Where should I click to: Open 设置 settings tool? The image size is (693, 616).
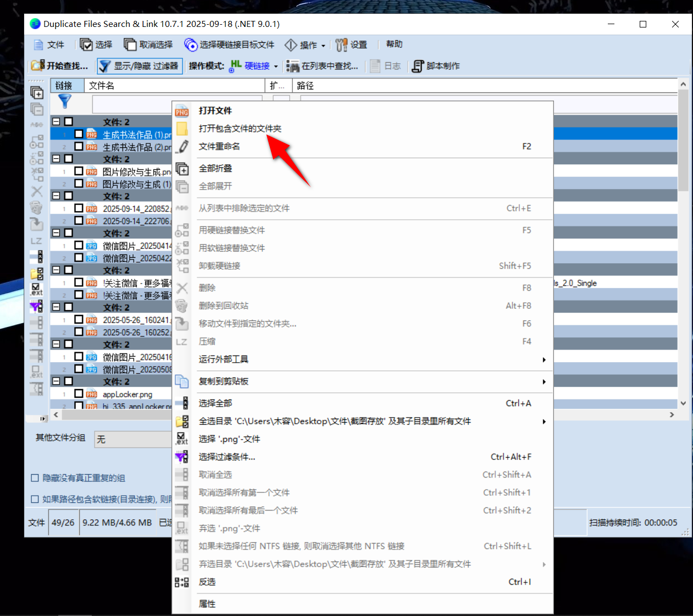tap(352, 45)
